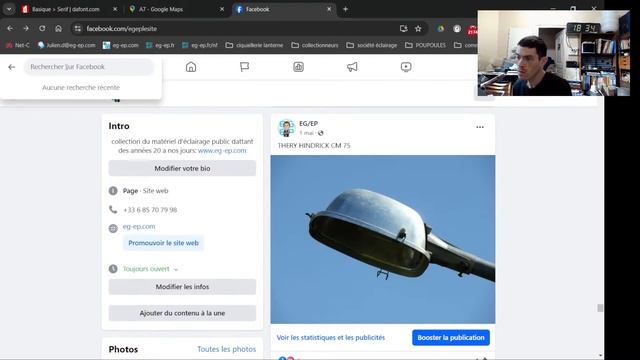Open société éclairage bookmark folder

[372, 45]
